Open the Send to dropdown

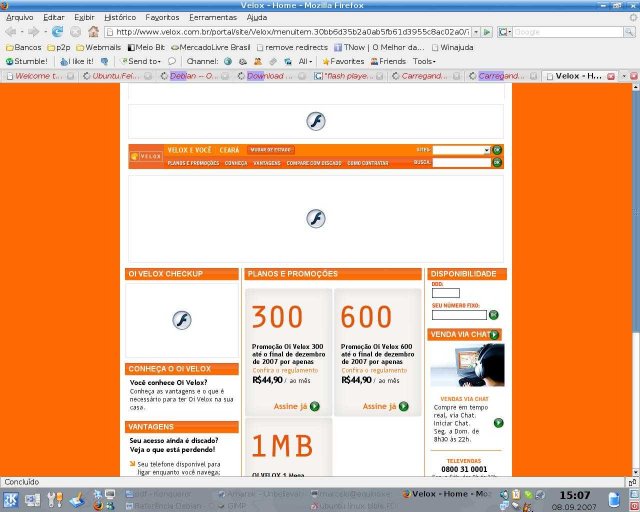tap(142, 61)
